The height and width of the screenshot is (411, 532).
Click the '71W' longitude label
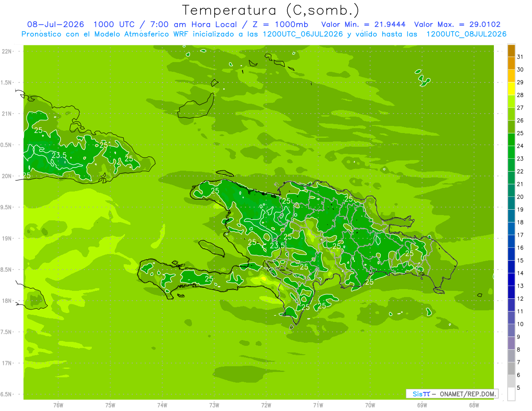318,405
